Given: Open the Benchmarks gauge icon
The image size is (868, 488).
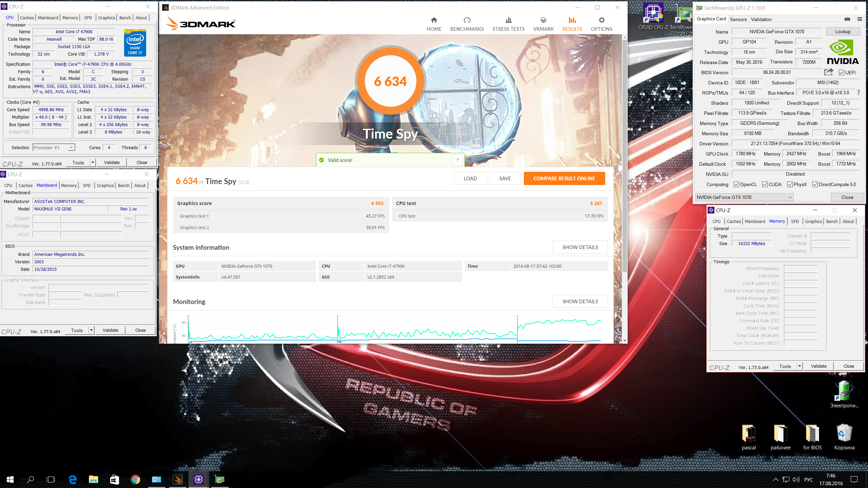Looking at the screenshot, I should 467,20.
